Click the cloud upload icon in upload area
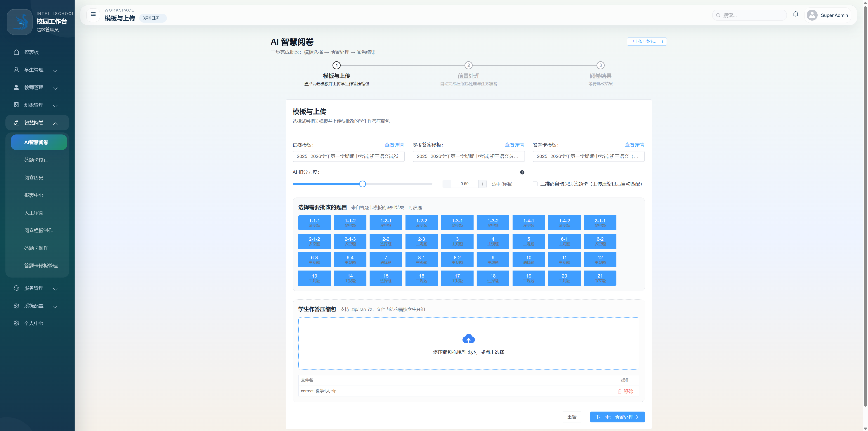This screenshot has width=868, height=431. pyautogui.click(x=468, y=339)
